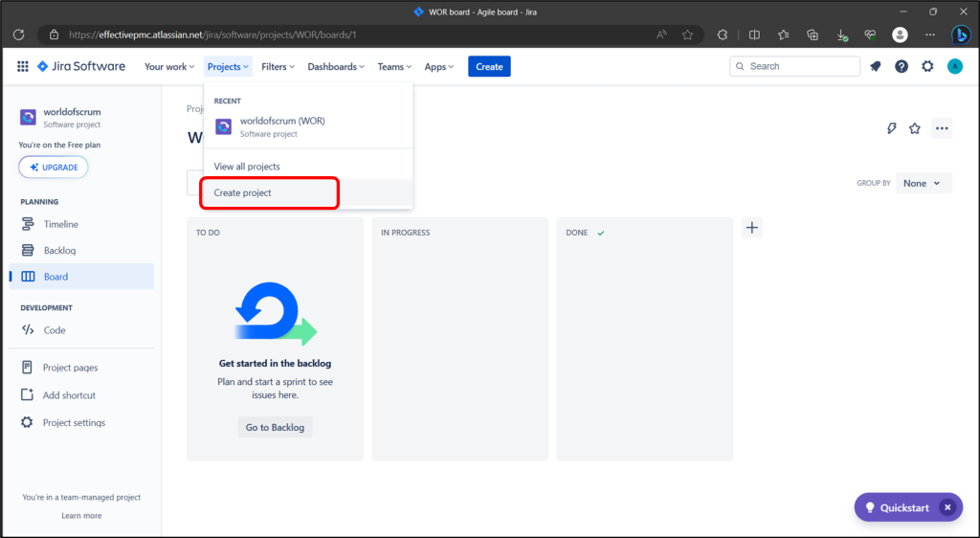The image size is (980, 538).
Task: Click the blue Create button
Action: [489, 66]
